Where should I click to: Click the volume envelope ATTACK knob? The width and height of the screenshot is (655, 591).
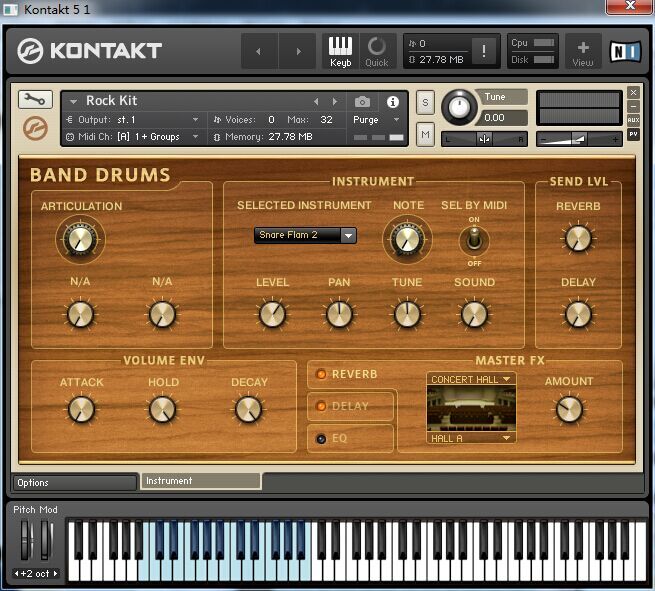81,409
